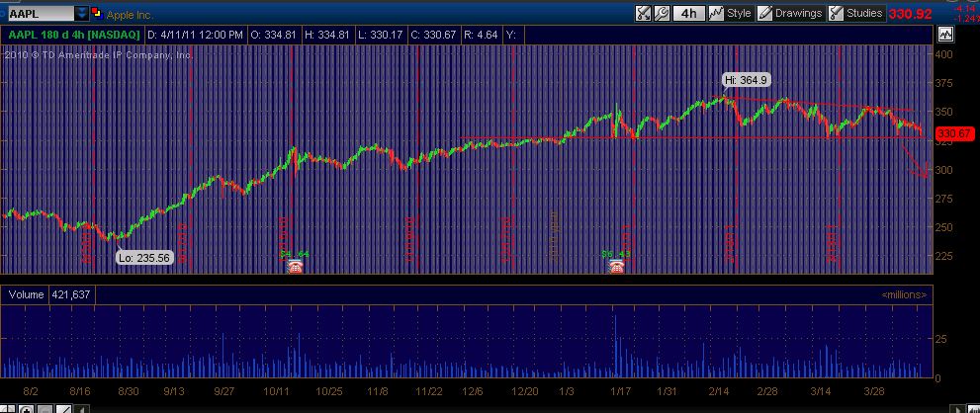This screenshot has width=980, height=413.
Task: Click the gray square icon in bottom toolbar
Action: pyautogui.click(x=45, y=410)
